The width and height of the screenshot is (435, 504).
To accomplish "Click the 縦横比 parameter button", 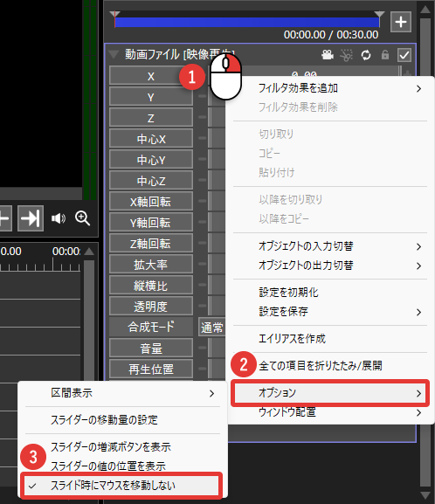I will click(151, 285).
